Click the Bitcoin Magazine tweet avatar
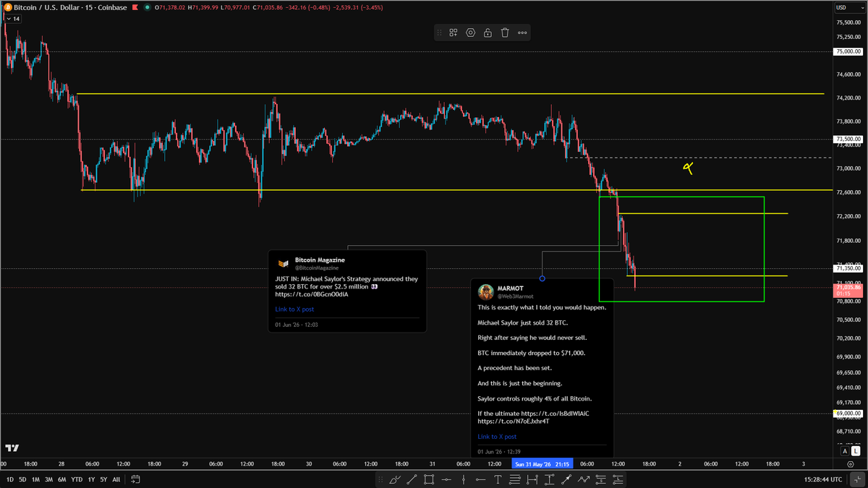 (283, 263)
